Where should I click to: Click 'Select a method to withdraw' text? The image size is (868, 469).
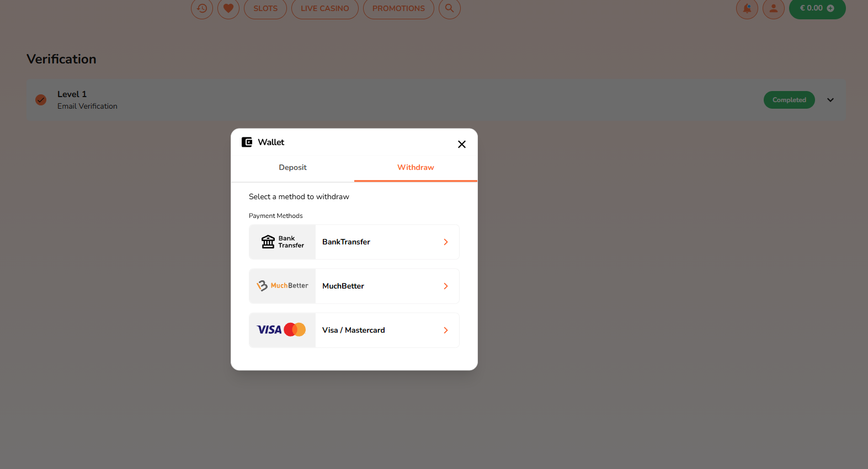[x=299, y=196]
